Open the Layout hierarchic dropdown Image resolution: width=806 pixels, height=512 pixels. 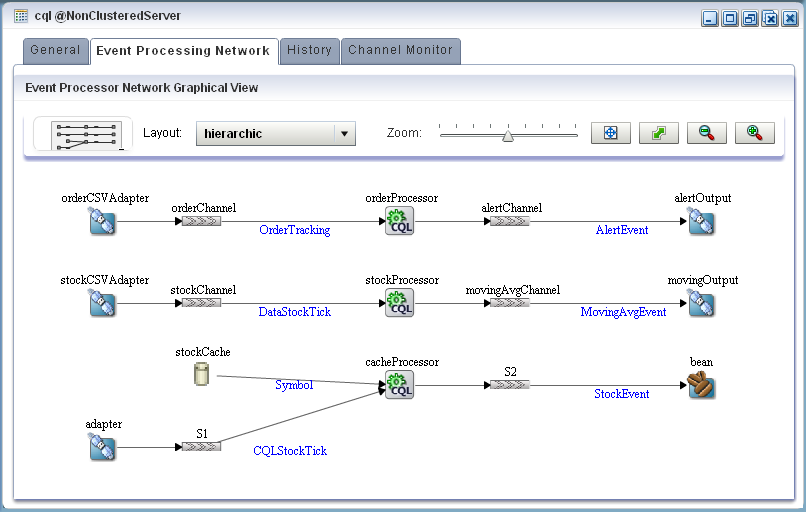coord(276,134)
